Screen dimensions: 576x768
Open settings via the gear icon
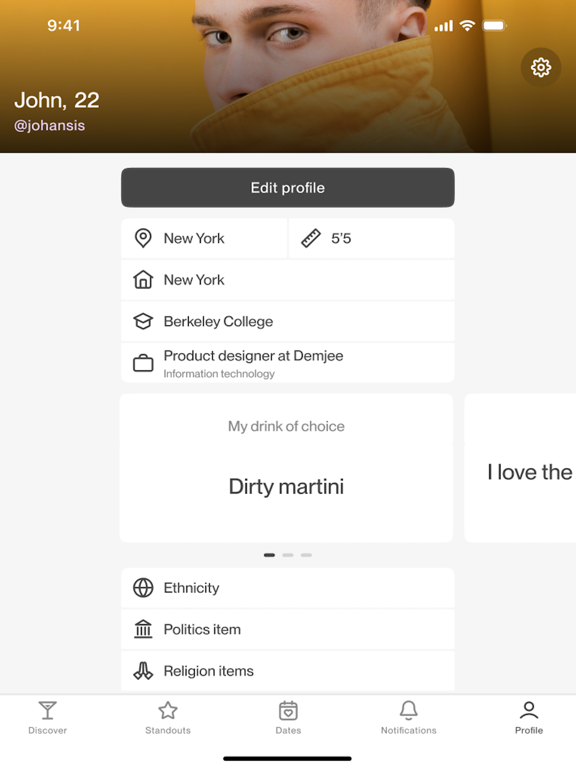coord(541,68)
